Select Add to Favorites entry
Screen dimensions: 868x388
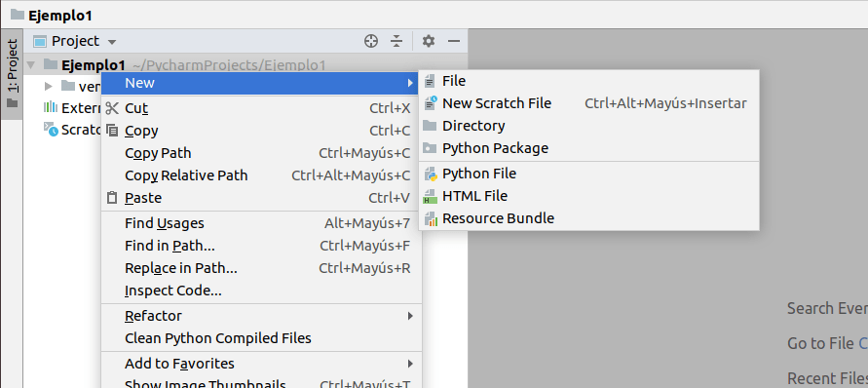[x=261, y=364]
